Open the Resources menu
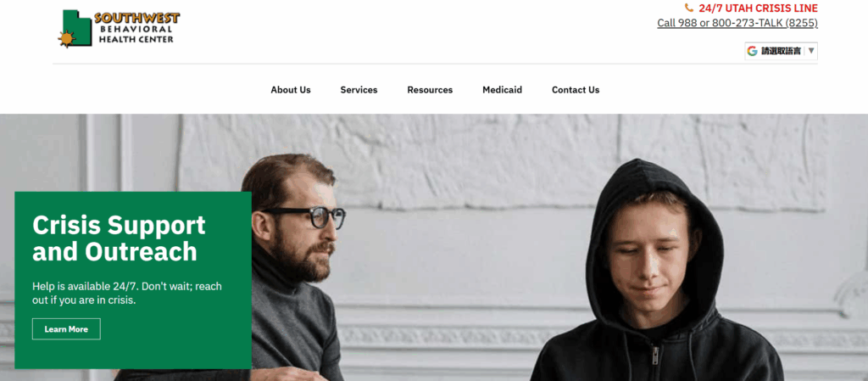This screenshot has width=868, height=381. [430, 90]
